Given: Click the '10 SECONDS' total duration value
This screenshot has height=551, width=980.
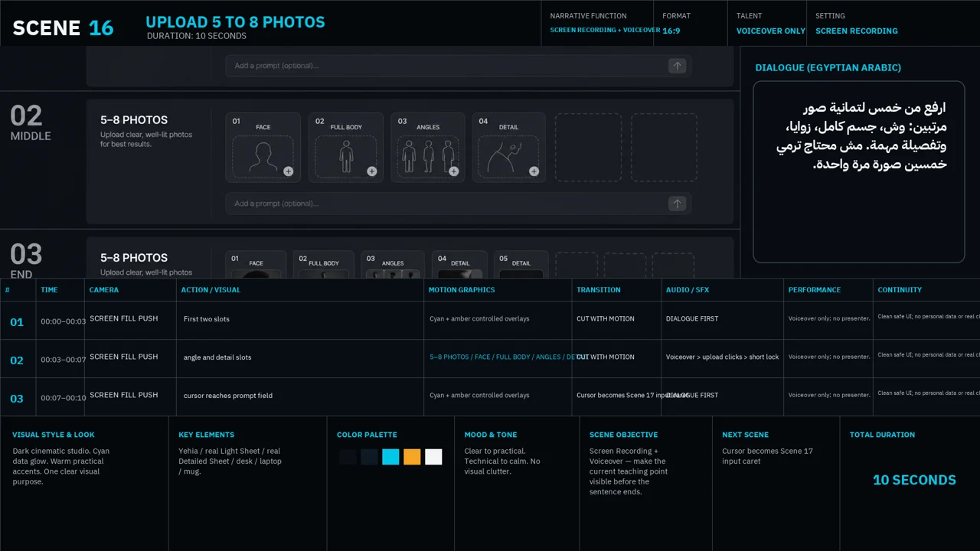Looking at the screenshot, I should click(x=914, y=481).
